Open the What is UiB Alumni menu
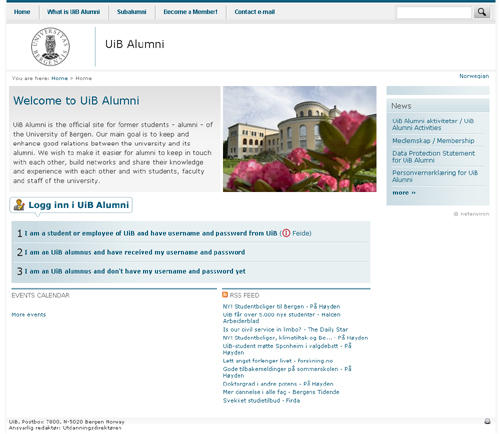Image resolution: width=500 pixels, height=434 pixels. (x=73, y=12)
